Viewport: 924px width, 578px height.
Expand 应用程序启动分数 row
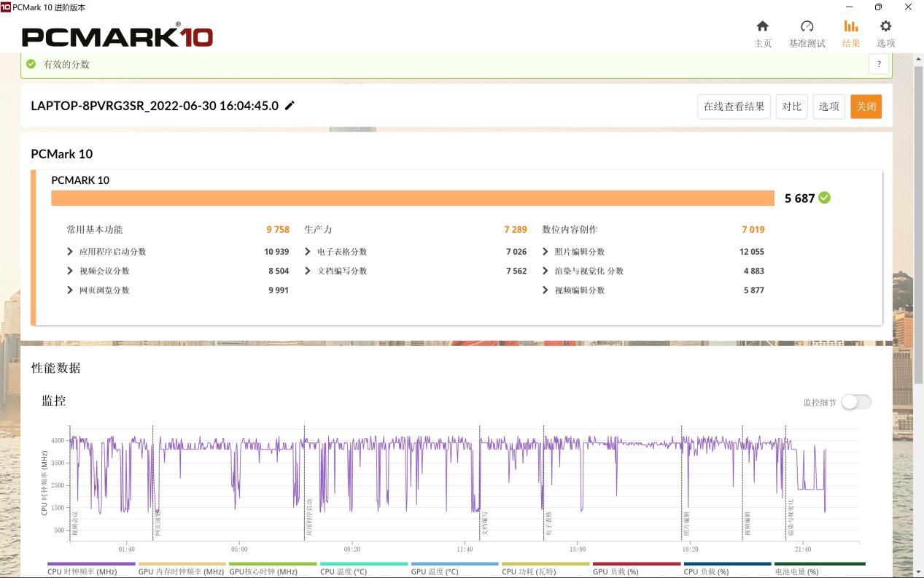(70, 252)
